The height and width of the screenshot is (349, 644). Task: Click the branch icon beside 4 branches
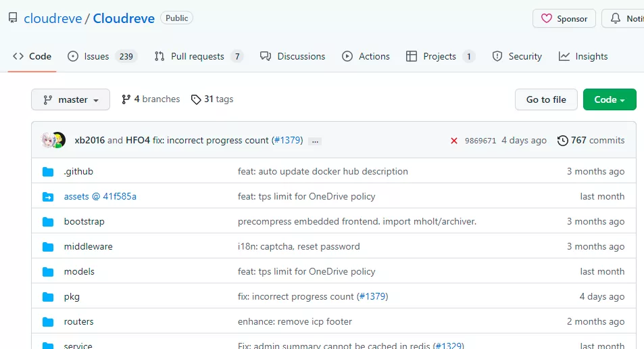click(126, 99)
